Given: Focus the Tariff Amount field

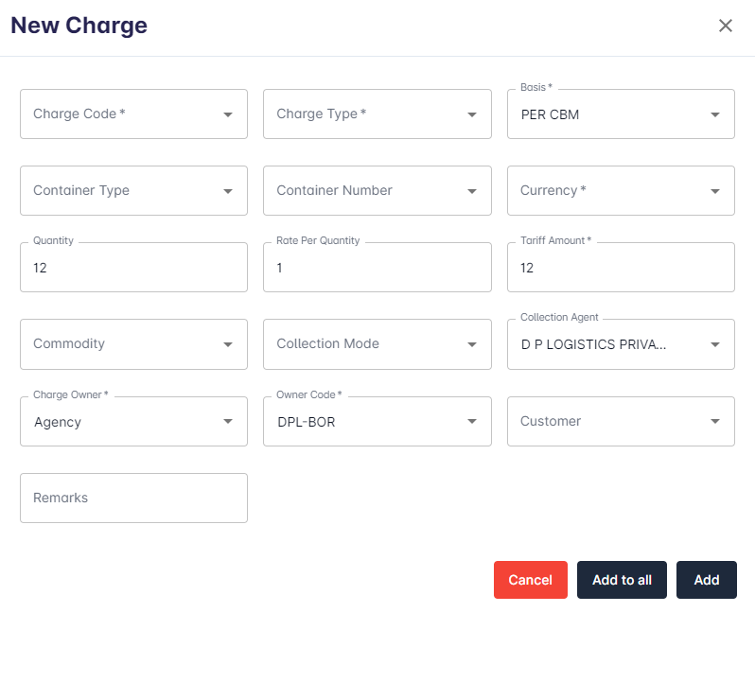Looking at the screenshot, I should click(621, 268).
